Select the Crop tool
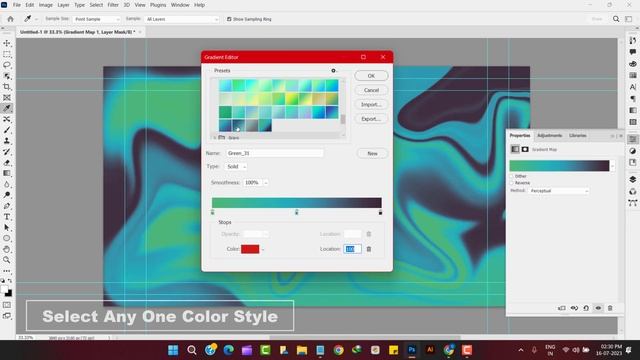 click(7, 87)
